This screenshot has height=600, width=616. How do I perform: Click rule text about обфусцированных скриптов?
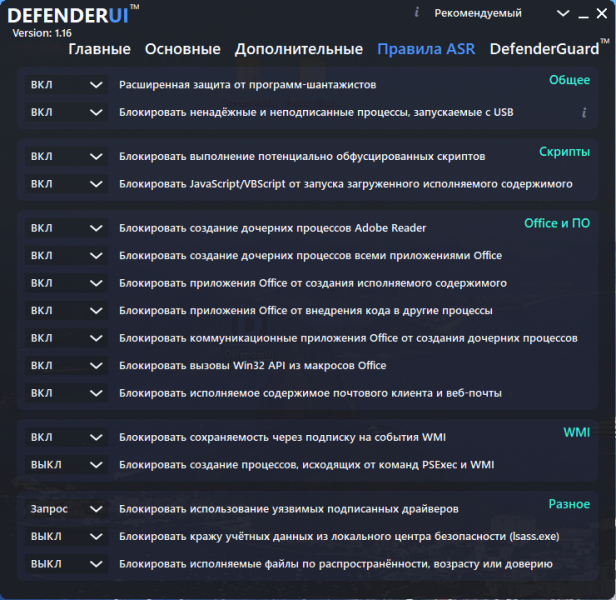click(302, 156)
